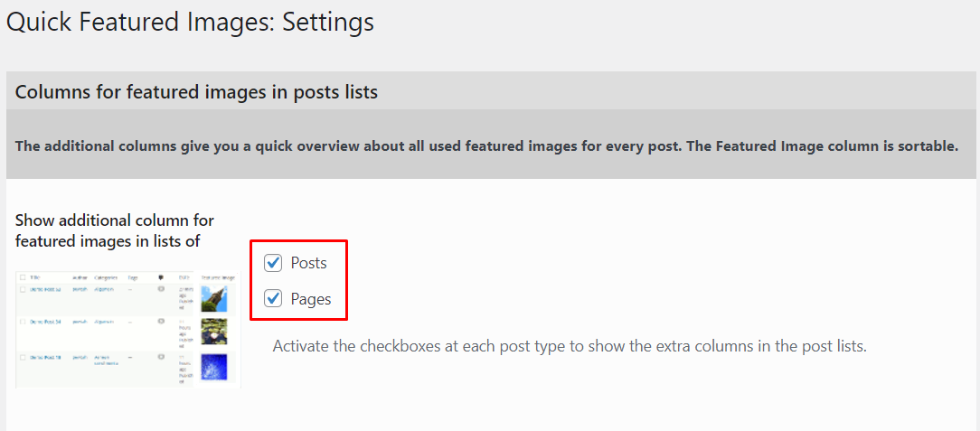Click the 'Activate the checkboxes' help text

[570, 346]
